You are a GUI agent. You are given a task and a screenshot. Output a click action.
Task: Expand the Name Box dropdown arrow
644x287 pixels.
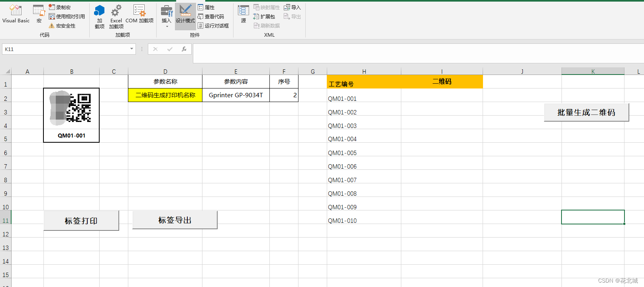click(132, 49)
